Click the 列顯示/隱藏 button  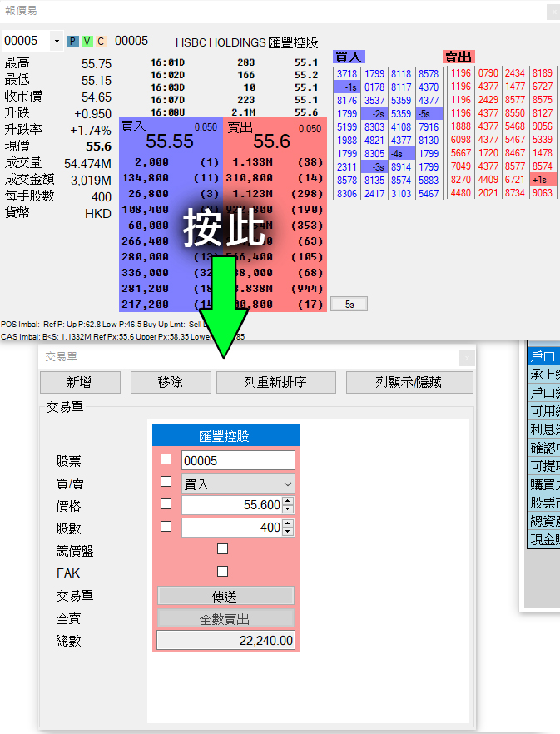click(409, 383)
